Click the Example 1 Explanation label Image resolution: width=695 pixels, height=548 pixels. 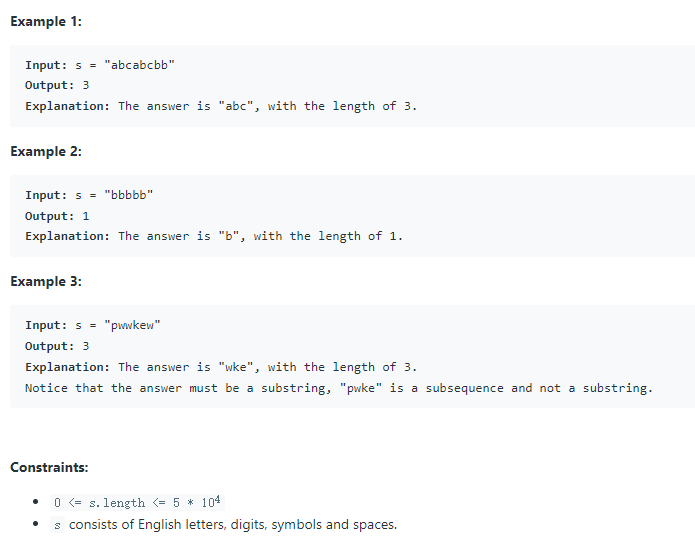coord(67,106)
